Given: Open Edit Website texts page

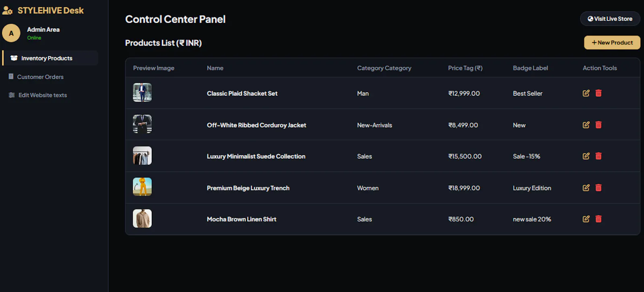Looking at the screenshot, I should coord(38,95).
